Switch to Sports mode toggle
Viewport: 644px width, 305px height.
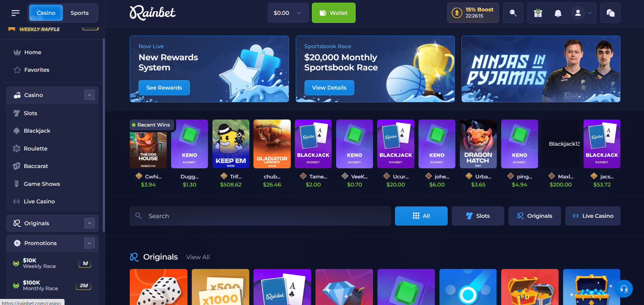coord(80,13)
